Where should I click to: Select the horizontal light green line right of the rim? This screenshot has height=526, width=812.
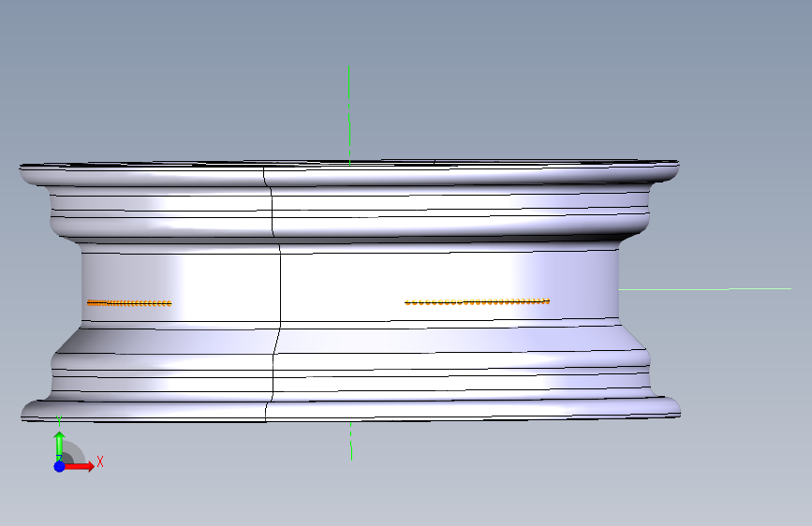(705, 289)
